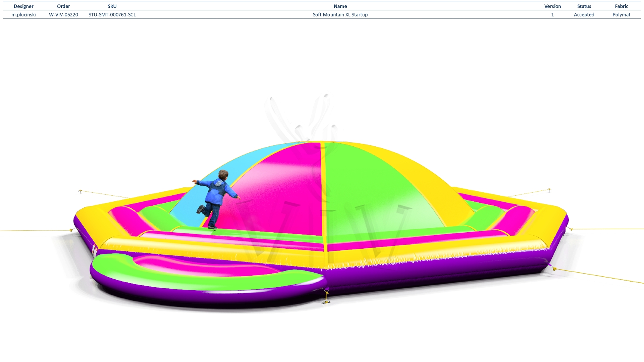644x362 pixels.
Task: Select name 'Soft Mountain XL Startup'
Action: 340,15
